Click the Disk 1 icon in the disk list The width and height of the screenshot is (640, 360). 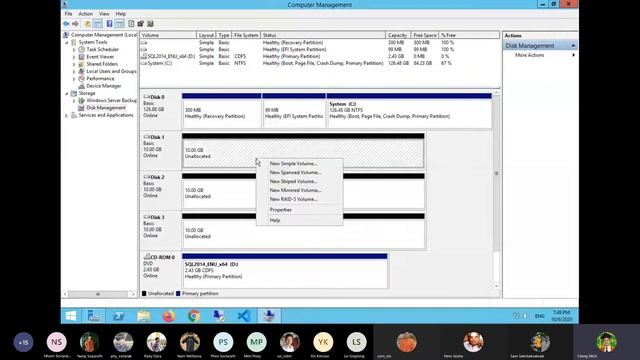tap(147, 137)
